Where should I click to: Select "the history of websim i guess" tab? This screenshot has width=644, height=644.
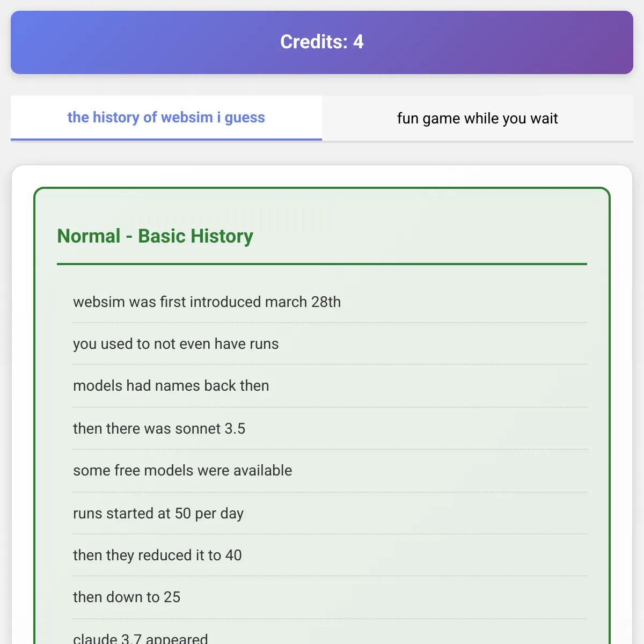[x=166, y=118]
